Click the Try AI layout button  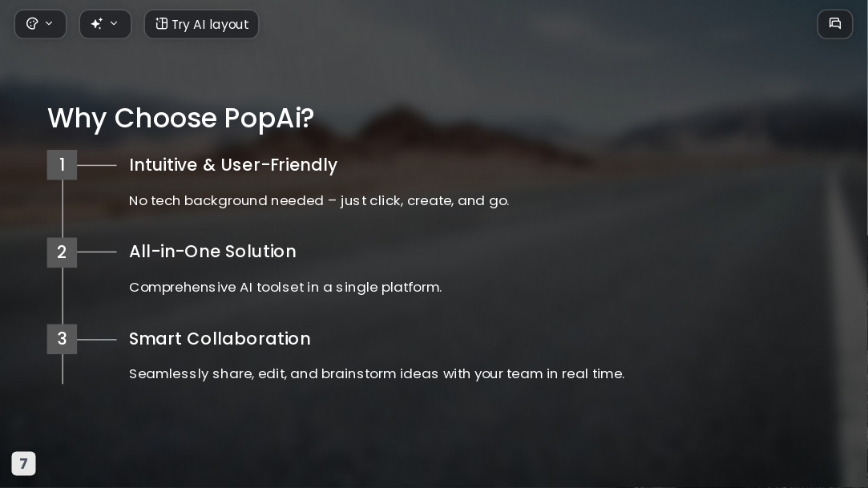(x=201, y=24)
